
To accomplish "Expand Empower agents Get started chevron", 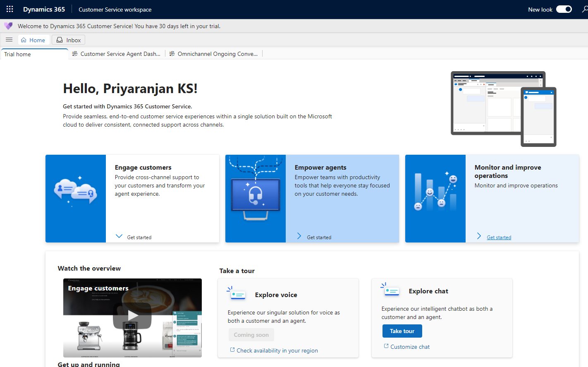I will coord(299,236).
